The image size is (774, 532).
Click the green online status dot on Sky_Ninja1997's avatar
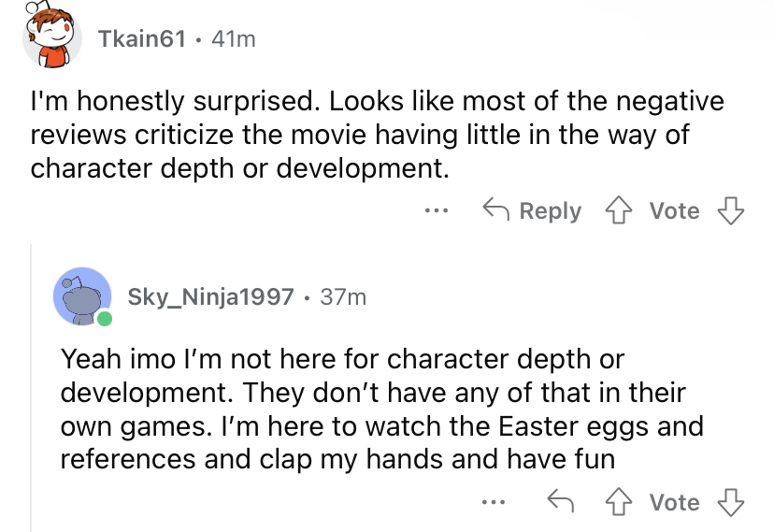point(104,320)
